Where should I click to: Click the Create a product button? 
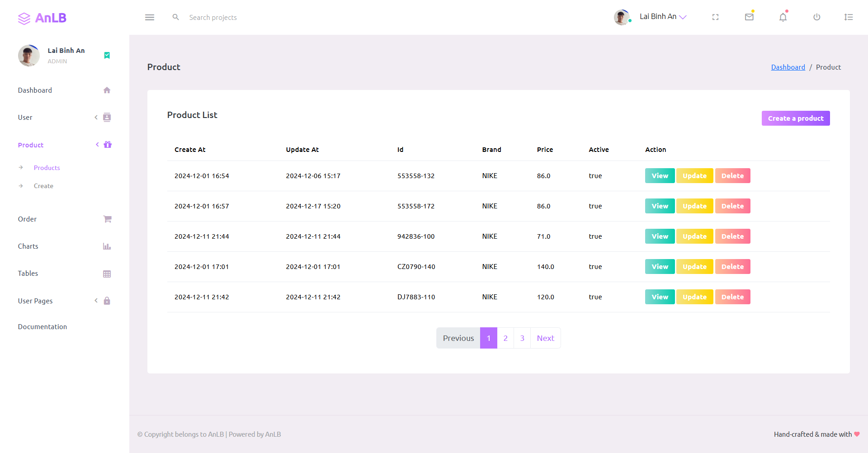796,118
